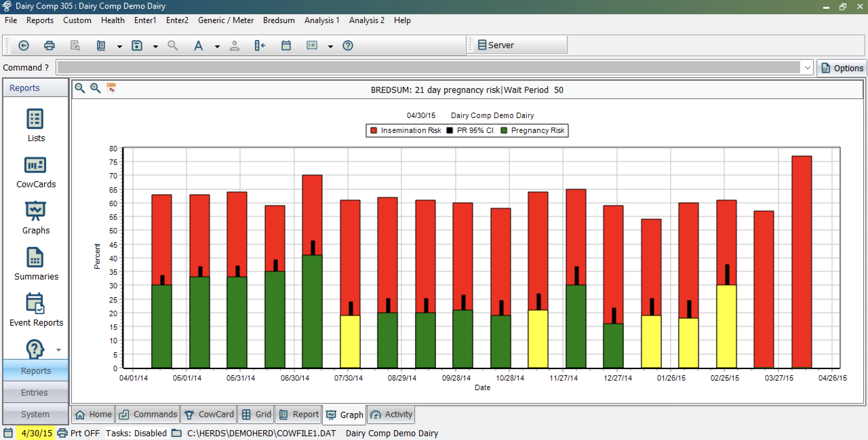Zoom in on the graph

coord(95,88)
